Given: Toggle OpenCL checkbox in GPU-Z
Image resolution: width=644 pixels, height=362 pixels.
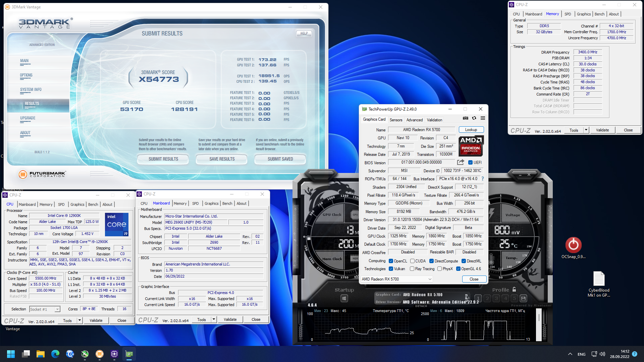Looking at the screenshot, I should coord(391,261).
